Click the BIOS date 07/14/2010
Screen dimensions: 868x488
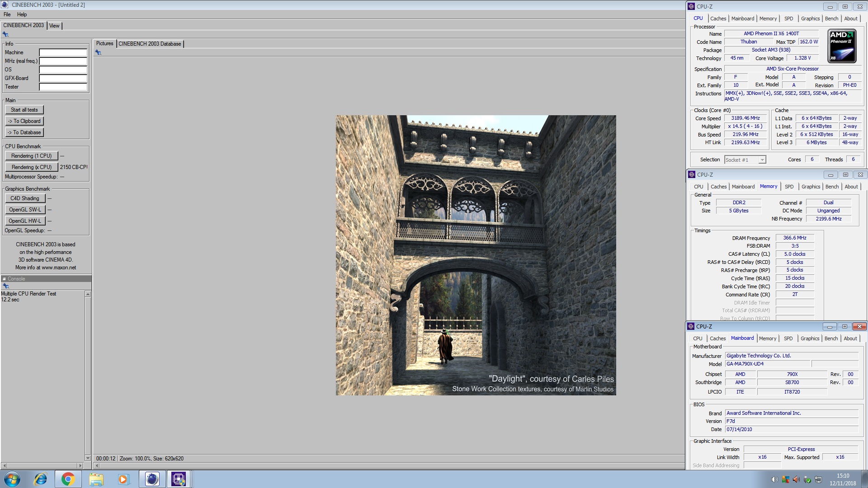tap(791, 429)
